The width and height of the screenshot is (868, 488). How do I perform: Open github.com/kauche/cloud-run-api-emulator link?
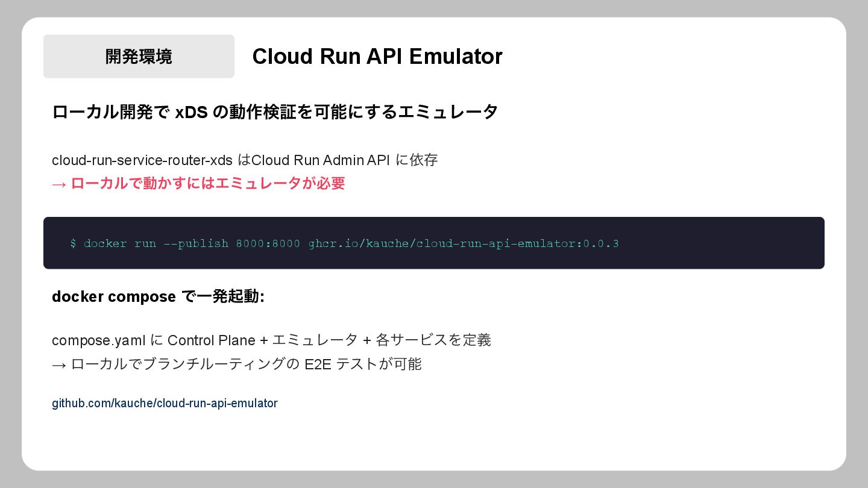tap(165, 403)
